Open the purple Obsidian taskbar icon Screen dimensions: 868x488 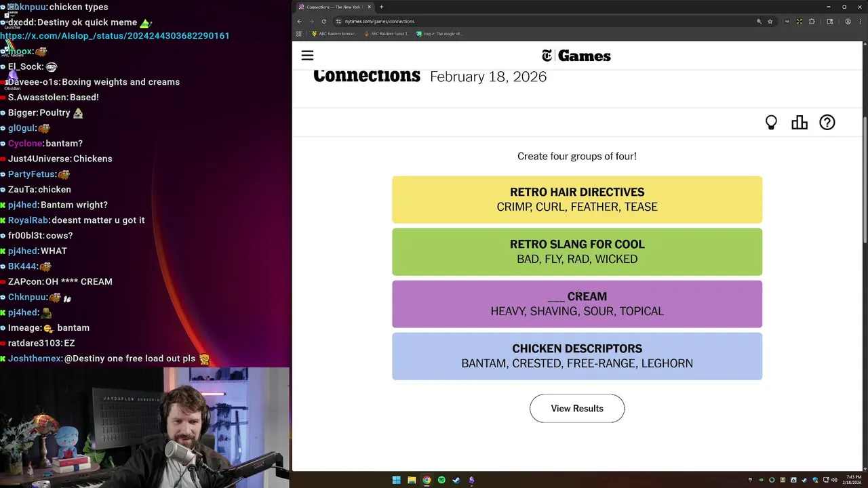coord(471,480)
